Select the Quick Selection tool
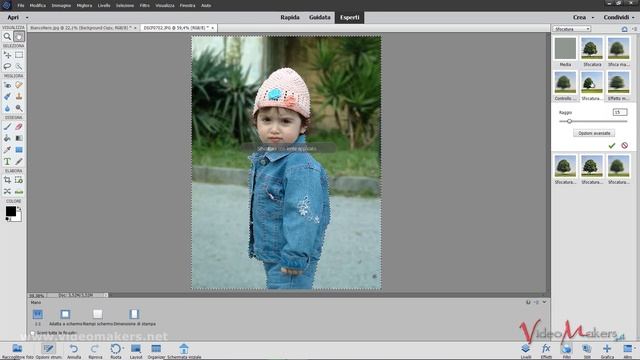Image resolution: width=640 pixels, height=360 pixels. 19,66
